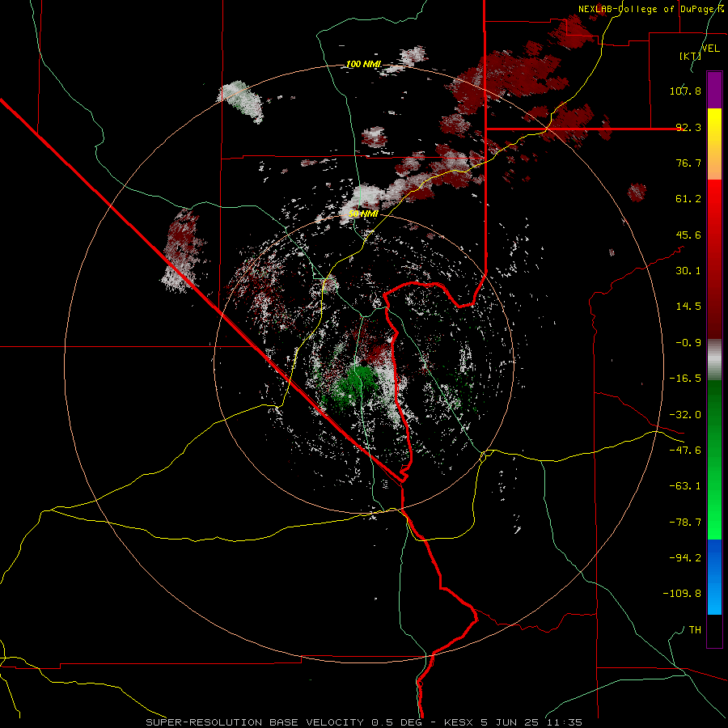Pick the yellow-orange segment of the color bar
728x728 pixels.
[x=714, y=144]
